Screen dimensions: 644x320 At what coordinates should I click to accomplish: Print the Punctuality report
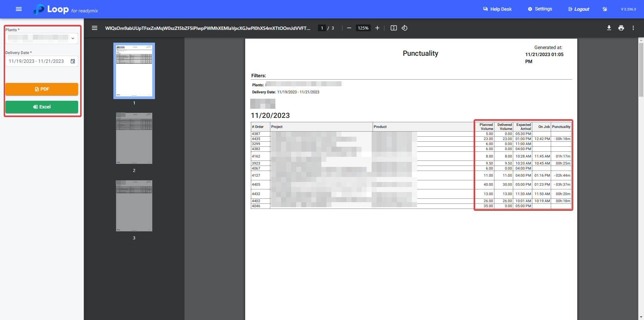[x=621, y=28]
